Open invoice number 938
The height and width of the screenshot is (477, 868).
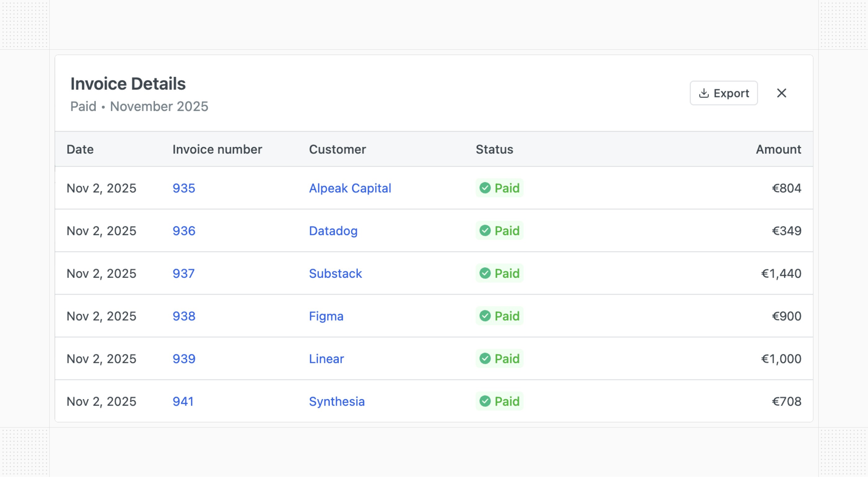pyautogui.click(x=184, y=316)
